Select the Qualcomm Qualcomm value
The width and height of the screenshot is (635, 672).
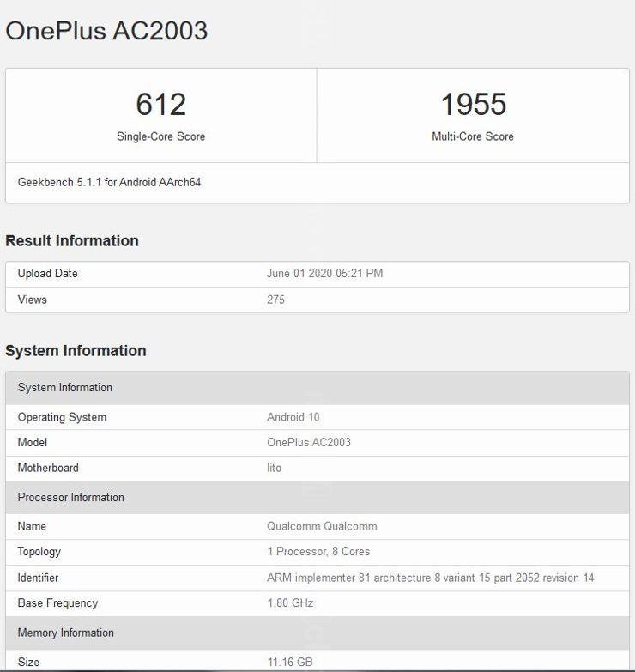(322, 526)
